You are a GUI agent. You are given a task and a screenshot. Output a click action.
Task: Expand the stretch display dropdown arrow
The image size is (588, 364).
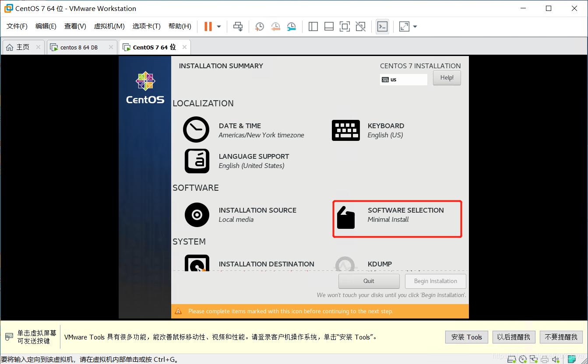point(415,27)
